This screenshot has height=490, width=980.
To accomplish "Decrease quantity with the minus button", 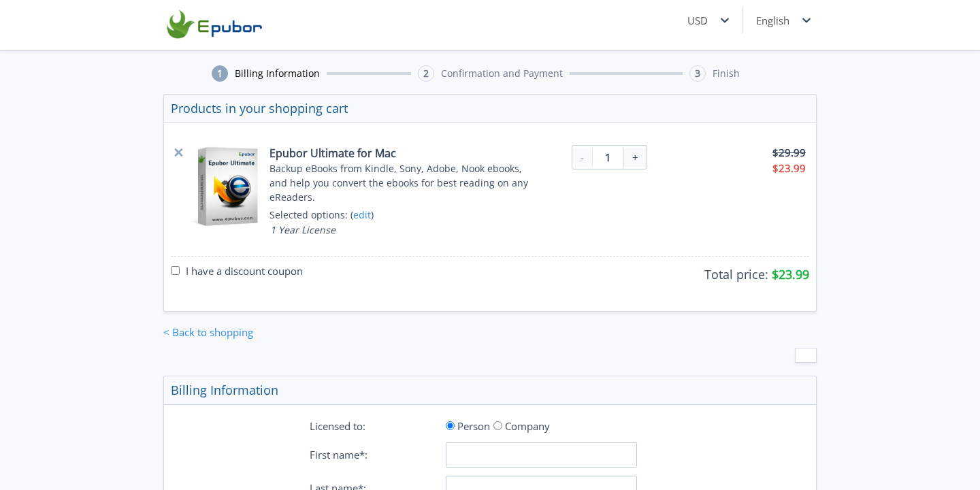I will pos(582,157).
